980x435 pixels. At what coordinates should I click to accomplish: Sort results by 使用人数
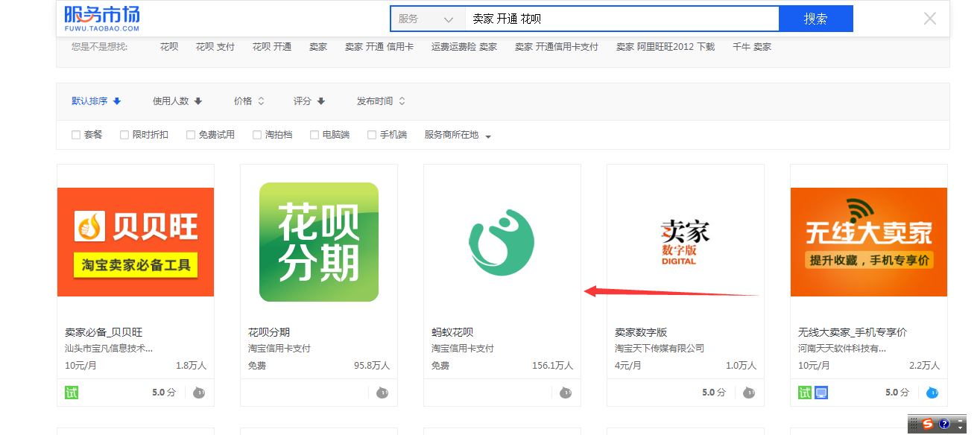[x=177, y=101]
